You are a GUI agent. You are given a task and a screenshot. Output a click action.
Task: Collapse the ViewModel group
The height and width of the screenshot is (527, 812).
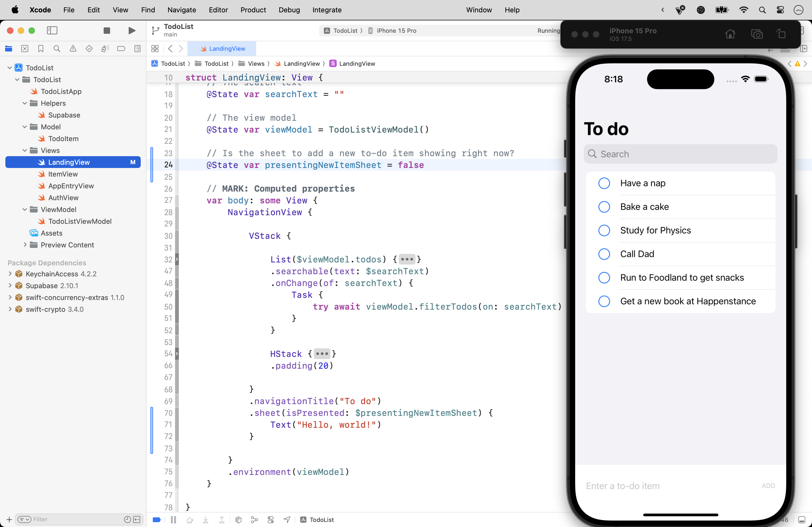24,210
